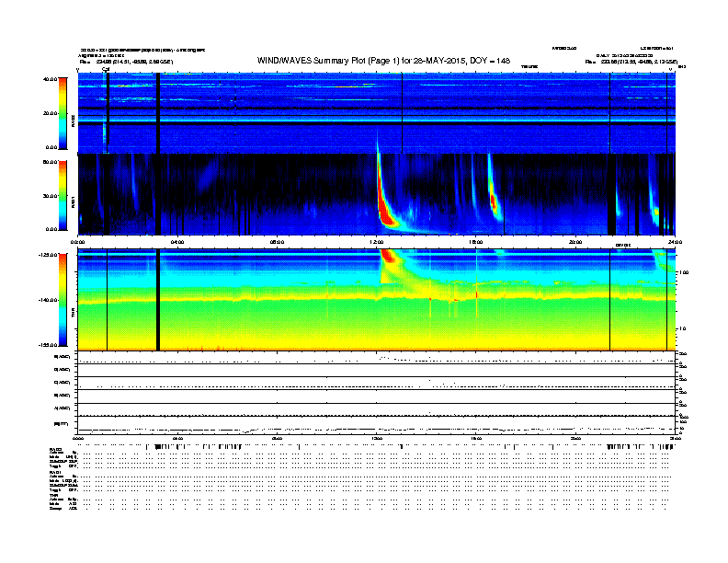Viewport: 728px width, 563px height.
Task: Click the TNR heading in the status table
Action: coord(53,496)
